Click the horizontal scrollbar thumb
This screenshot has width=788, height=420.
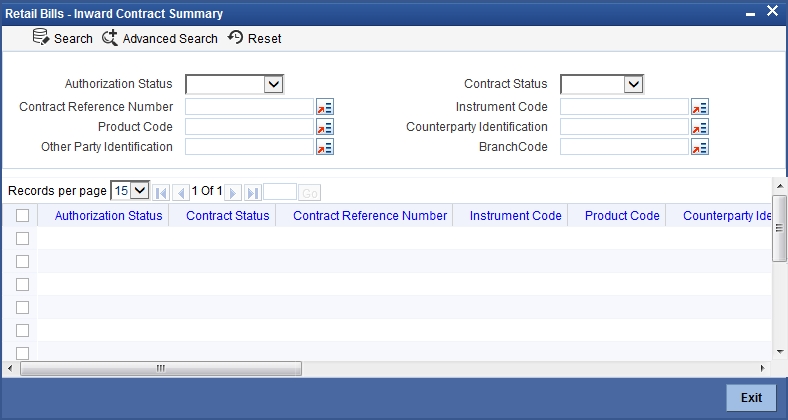click(x=161, y=368)
